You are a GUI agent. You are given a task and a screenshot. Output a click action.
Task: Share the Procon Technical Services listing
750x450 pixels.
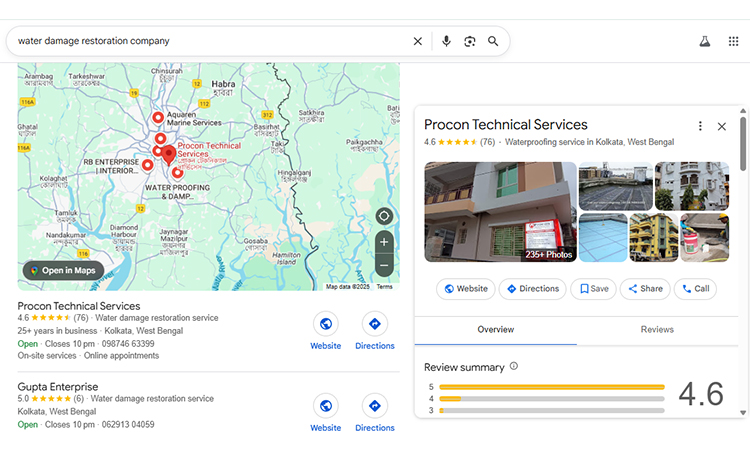click(645, 289)
